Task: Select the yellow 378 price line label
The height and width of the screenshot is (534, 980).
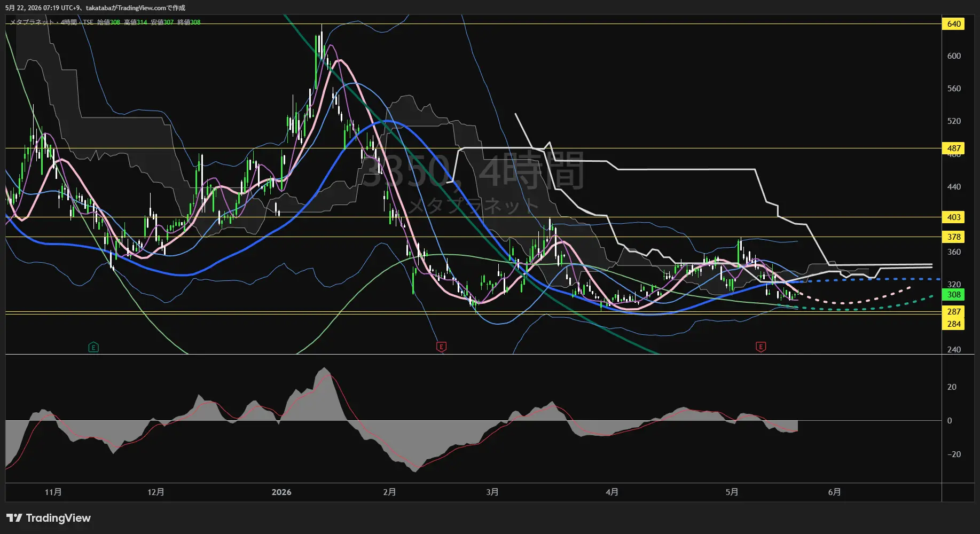Action: point(954,237)
